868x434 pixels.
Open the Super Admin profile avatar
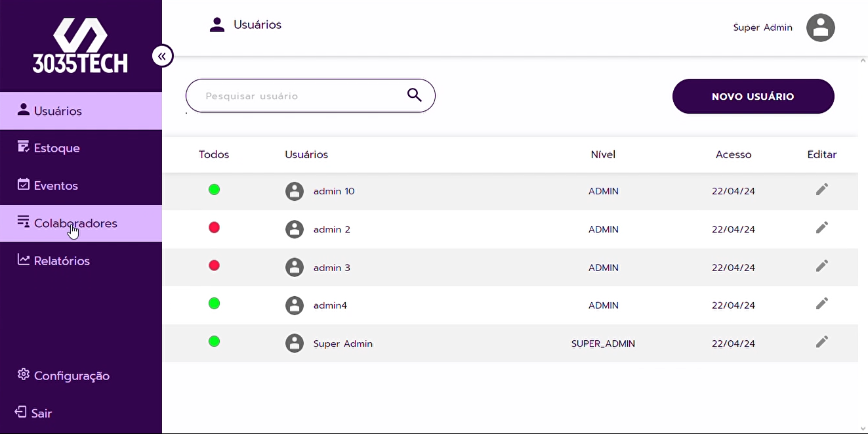[820, 28]
